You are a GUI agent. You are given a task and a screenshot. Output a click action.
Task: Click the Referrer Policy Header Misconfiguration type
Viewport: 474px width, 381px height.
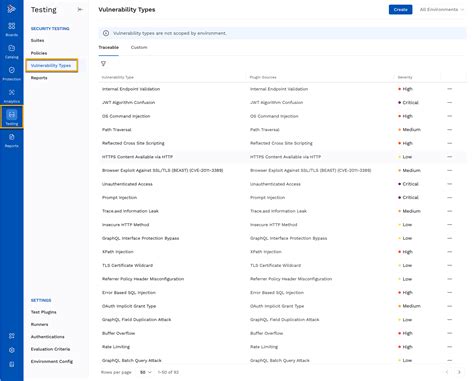tap(143, 279)
